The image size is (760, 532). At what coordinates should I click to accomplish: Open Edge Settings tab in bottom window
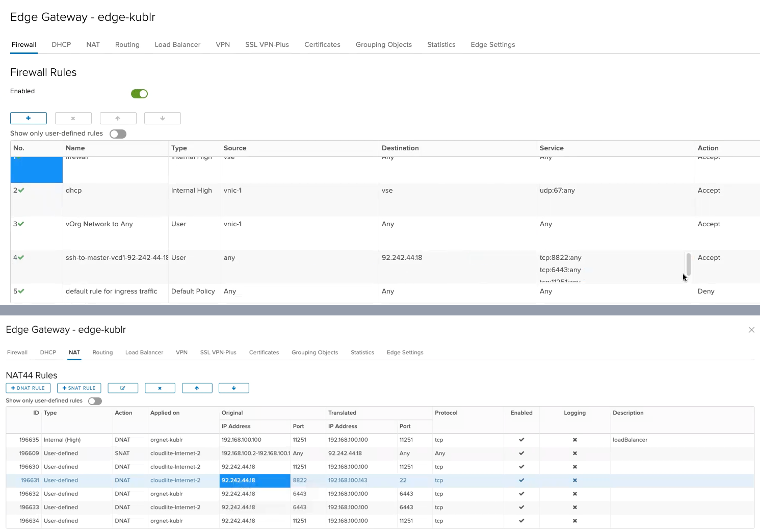405,353
